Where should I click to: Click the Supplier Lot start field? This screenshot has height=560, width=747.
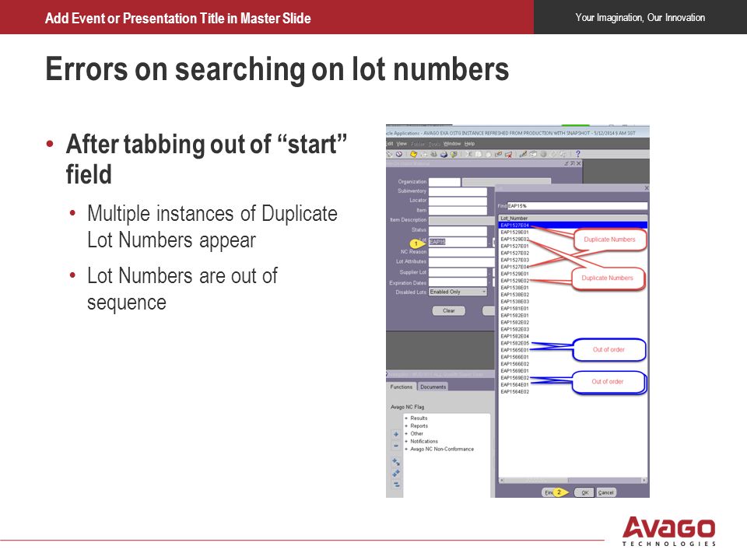[x=458, y=272]
